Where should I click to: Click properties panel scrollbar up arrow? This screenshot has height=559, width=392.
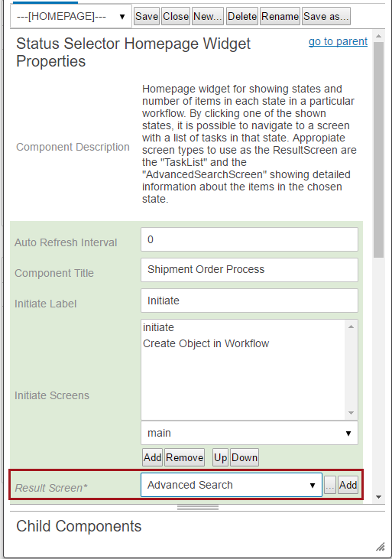coord(378,36)
